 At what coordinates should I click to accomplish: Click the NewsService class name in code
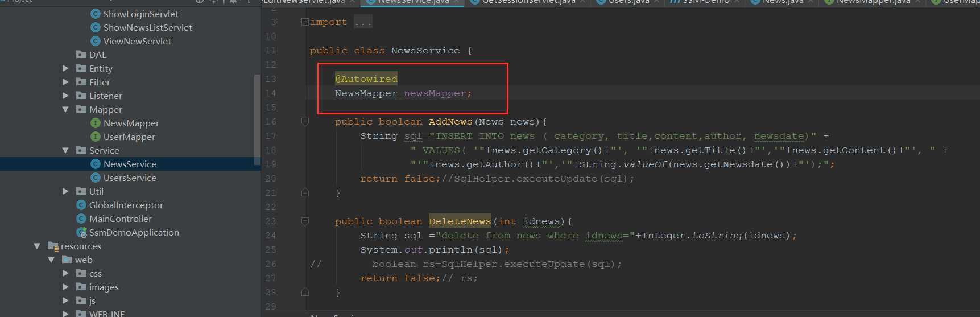coord(425,51)
